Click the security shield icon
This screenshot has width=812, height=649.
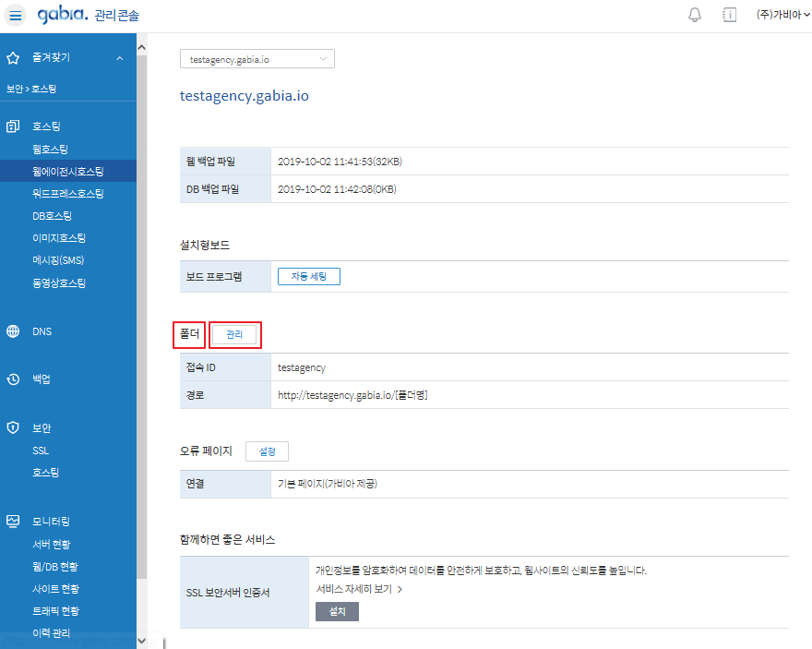tap(13, 427)
